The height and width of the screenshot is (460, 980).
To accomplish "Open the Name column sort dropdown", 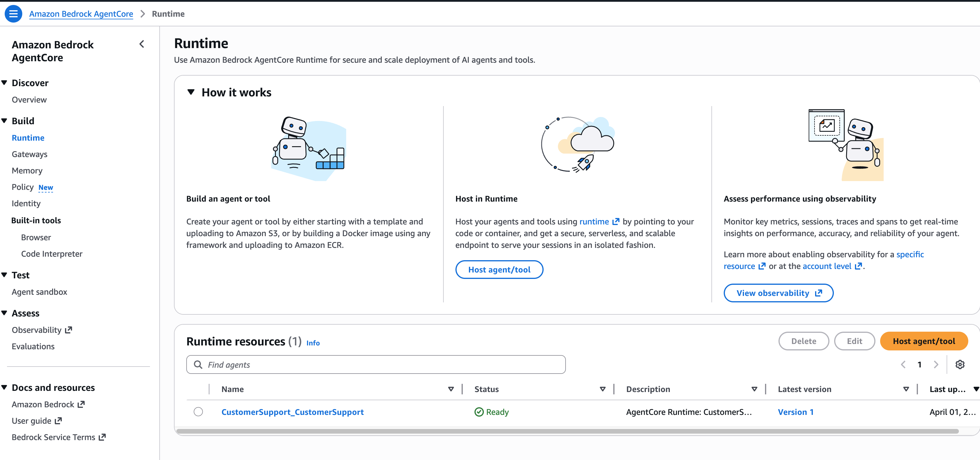I will tap(451, 389).
